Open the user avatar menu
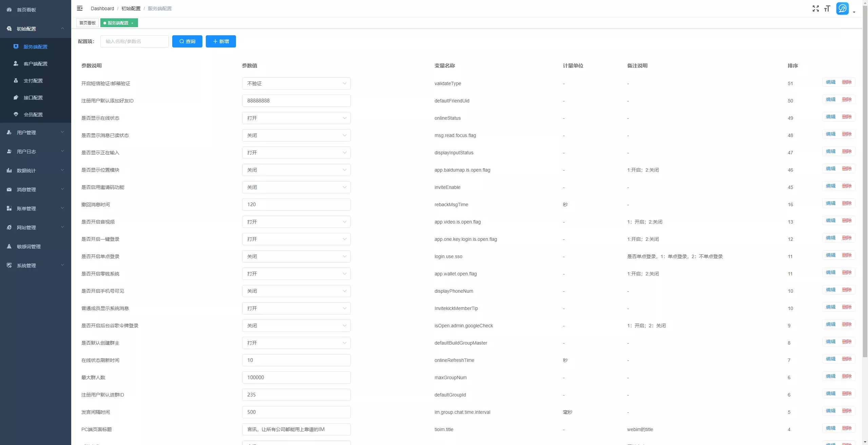 click(x=843, y=8)
